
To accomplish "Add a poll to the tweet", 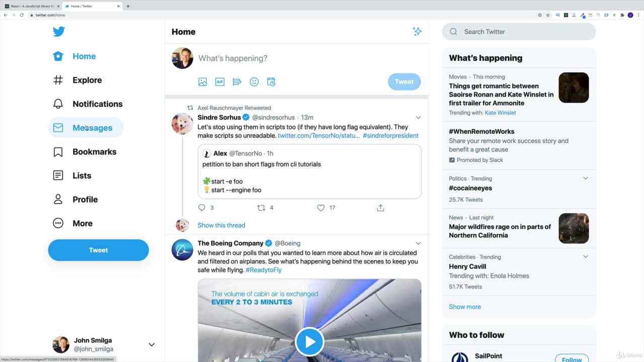I will click(x=237, y=82).
